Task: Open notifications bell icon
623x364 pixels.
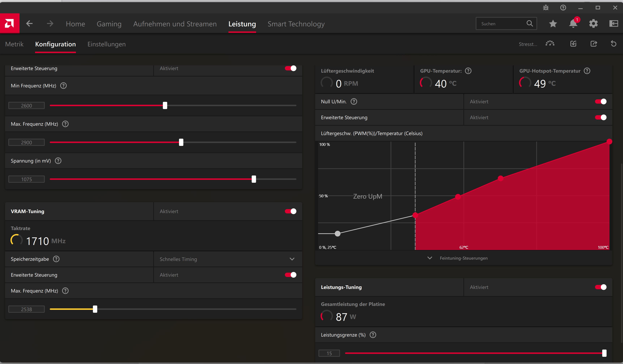Action: coord(573,24)
